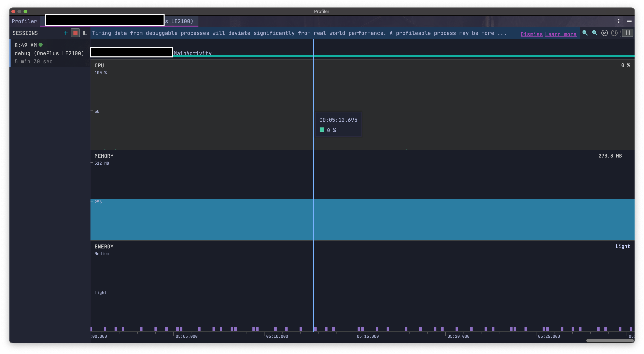Click the horizontal timeline scrollbar thumb
Image resolution: width=644 pixels, height=354 pixels.
(x=610, y=340)
